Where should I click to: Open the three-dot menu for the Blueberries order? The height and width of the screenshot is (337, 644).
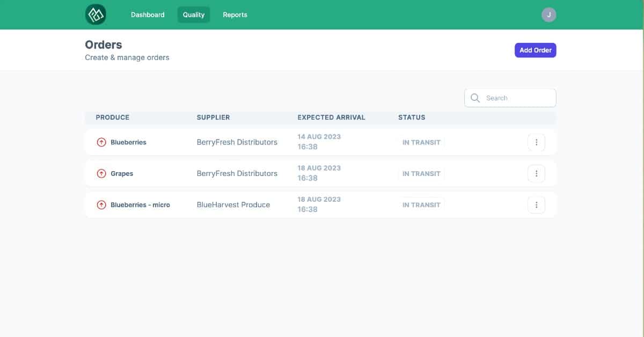[x=536, y=142]
